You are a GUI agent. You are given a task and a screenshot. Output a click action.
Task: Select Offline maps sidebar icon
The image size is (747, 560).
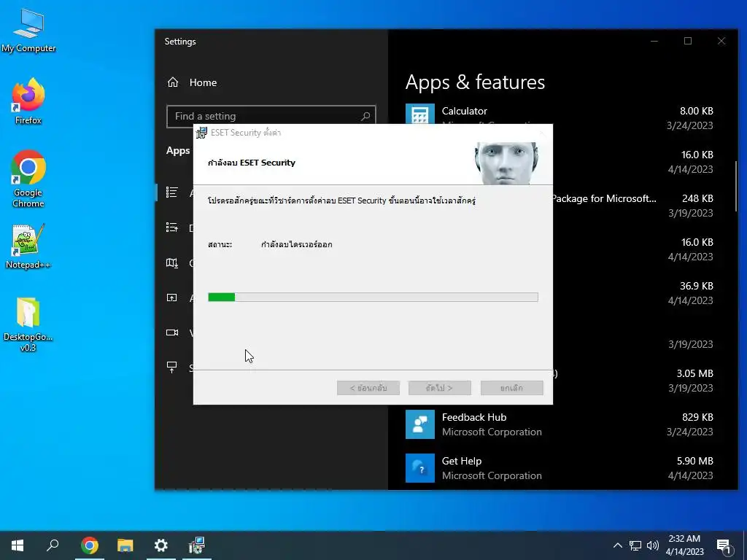click(x=172, y=262)
